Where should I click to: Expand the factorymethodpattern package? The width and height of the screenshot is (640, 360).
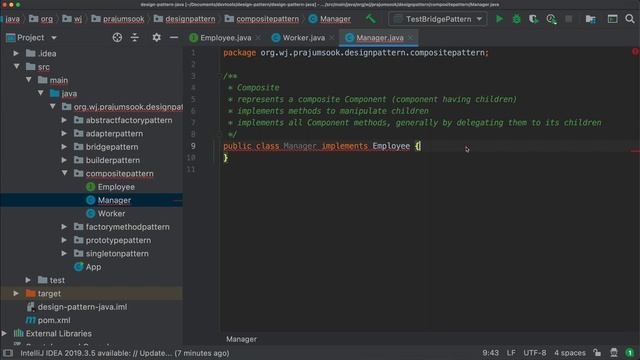[x=64, y=227]
